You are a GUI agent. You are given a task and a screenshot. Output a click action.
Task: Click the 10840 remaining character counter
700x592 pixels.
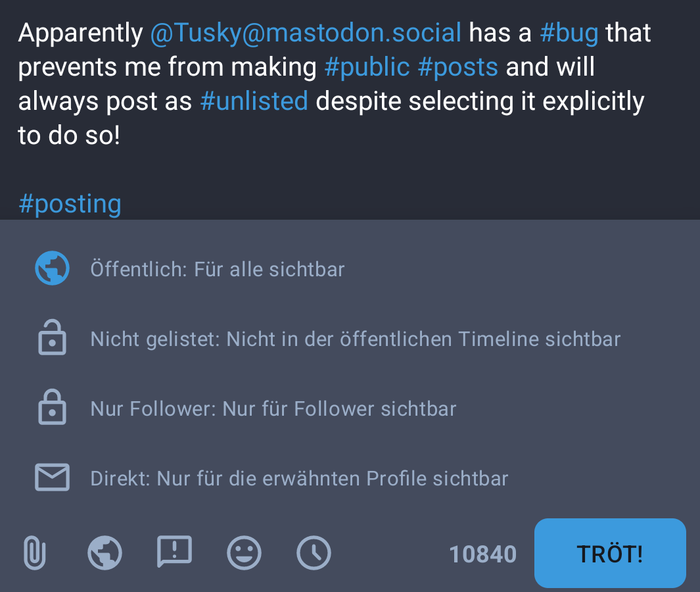point(482,555)
